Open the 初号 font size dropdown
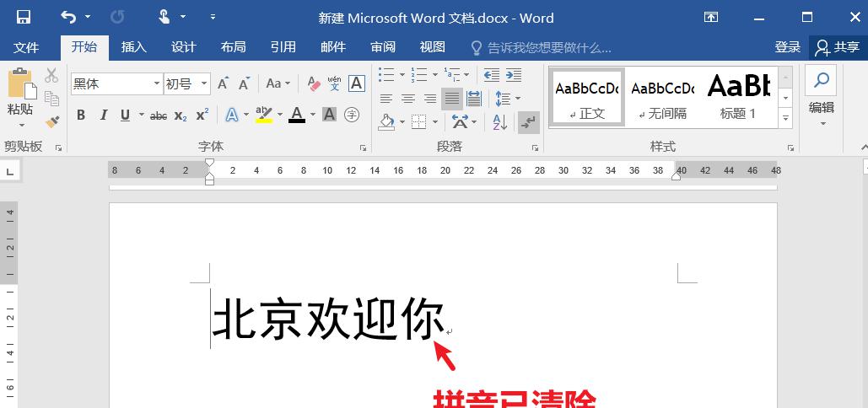Image resolution: width=868 pixels, height=408 pixels. click(x=204, y=84)
